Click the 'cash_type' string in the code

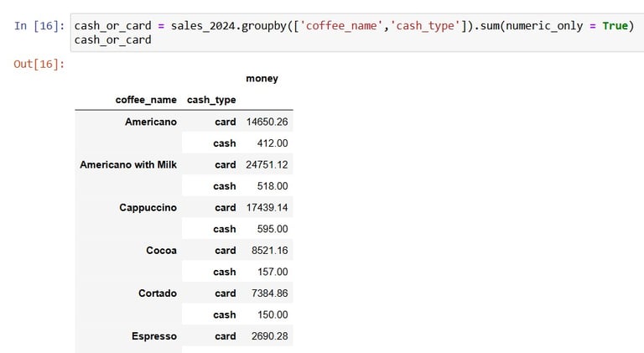(x=425, y=26)
